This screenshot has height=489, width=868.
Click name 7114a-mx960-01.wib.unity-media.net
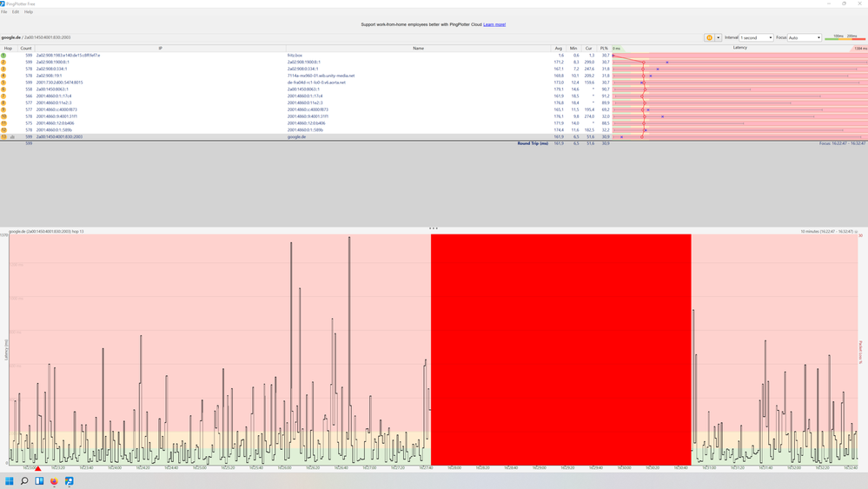[x=321, y=76]
